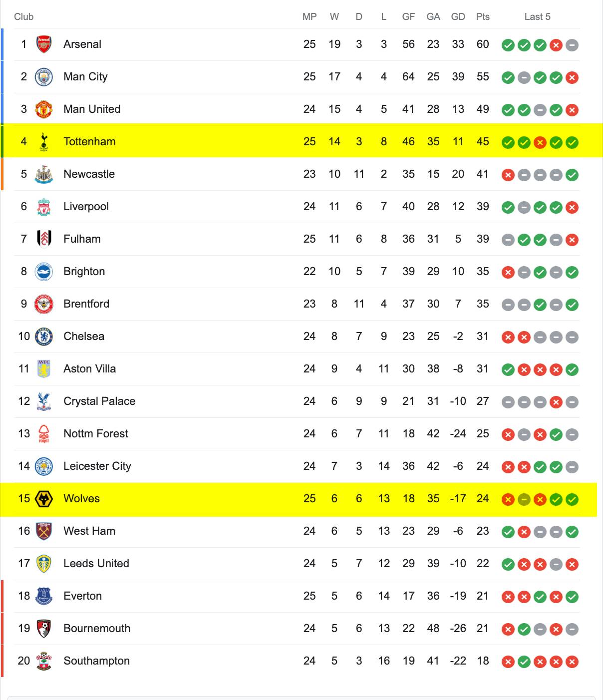Click Tottenham's red loss icon in Last 5
Image resolution: width=603 pixels, height=700 pixels.
coord(540,143)
